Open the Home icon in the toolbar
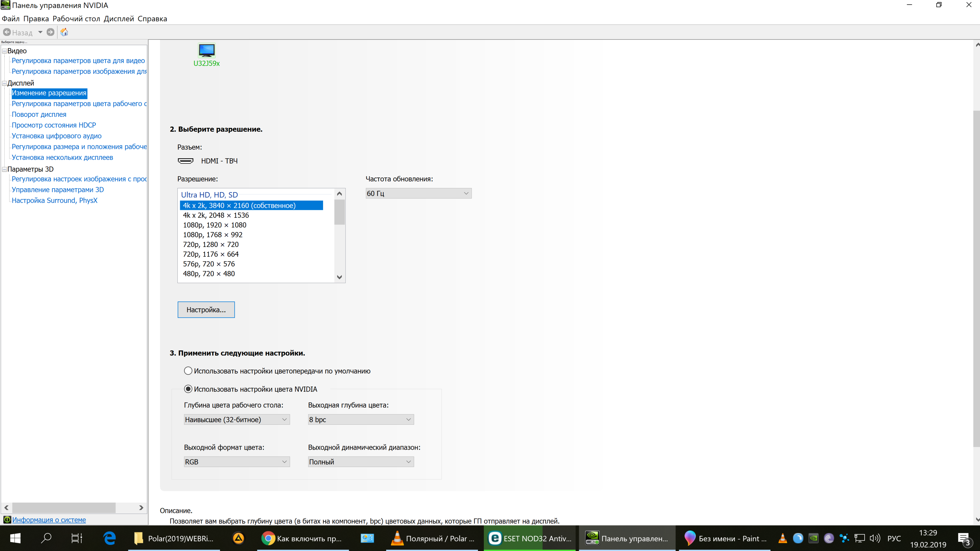This screenshot has width=980, height=551. [64, 32]
